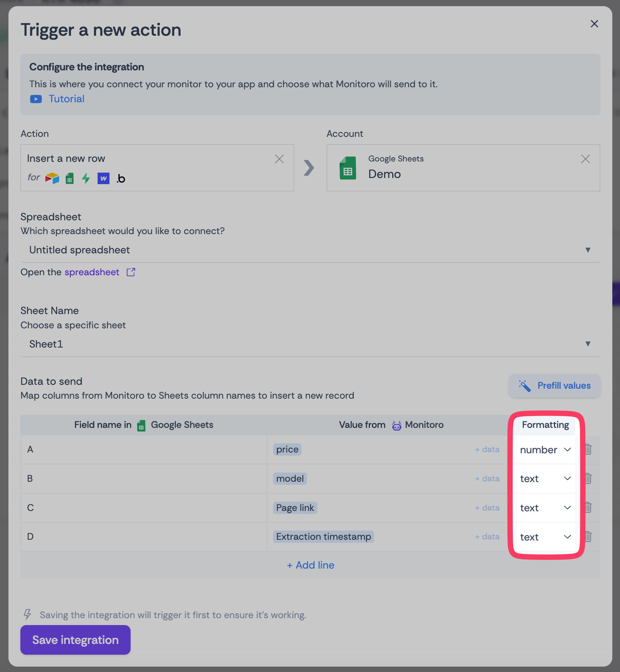Open formatting dropdown for model row
The image size is (620, 672).
(545, 479)
